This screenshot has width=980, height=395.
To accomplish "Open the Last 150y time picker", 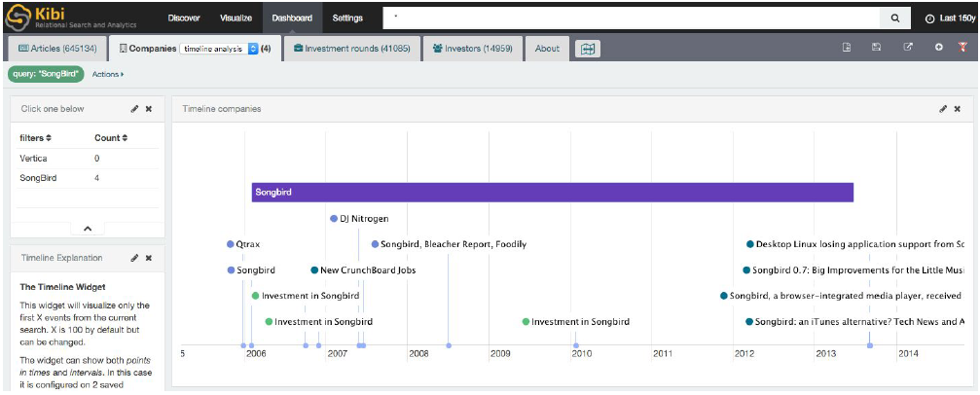I will tap(950, 18).
